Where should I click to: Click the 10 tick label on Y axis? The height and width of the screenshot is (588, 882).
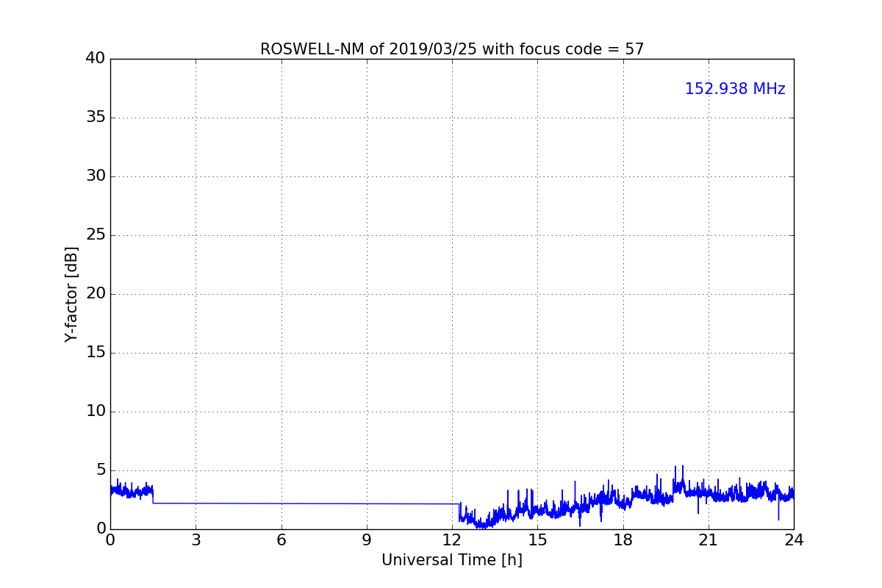tap(95, 412)
